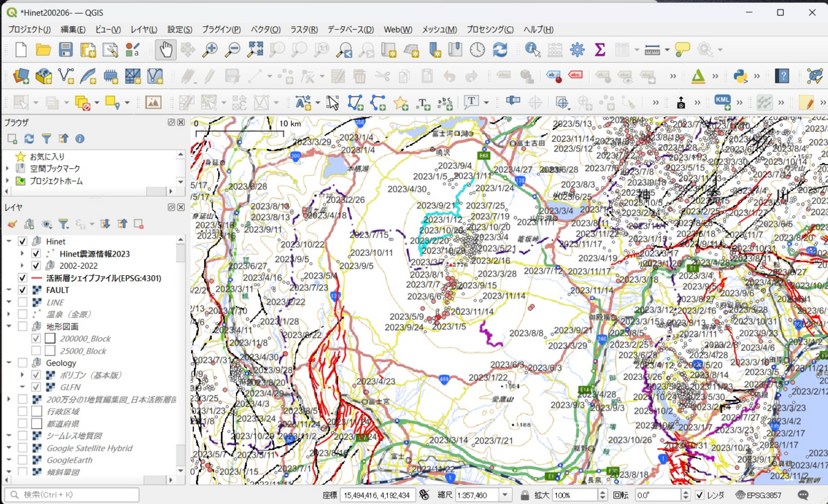Open the ラスタ(R) menu

point(304,30)
